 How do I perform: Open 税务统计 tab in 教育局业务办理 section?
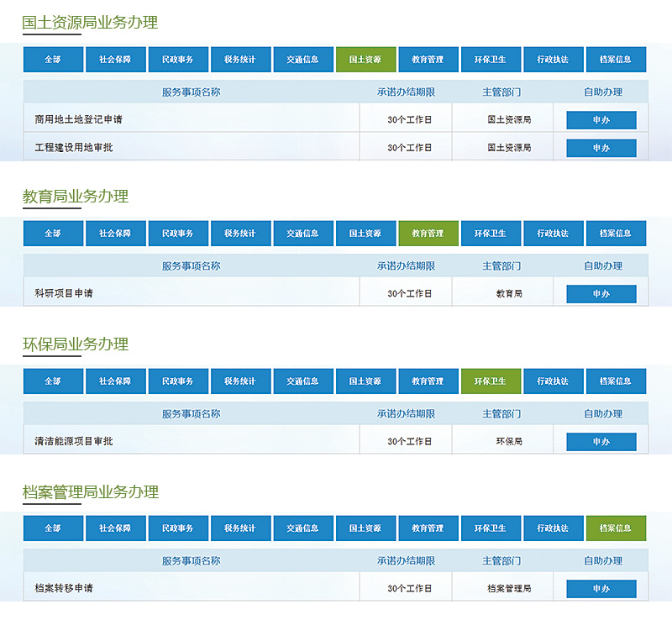click(x=241, y=234)
